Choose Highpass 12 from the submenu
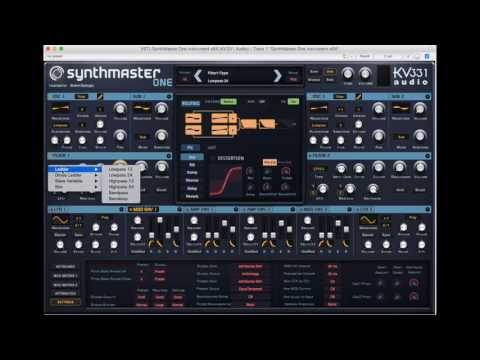 pyautogui.click(x=121, y=181)
